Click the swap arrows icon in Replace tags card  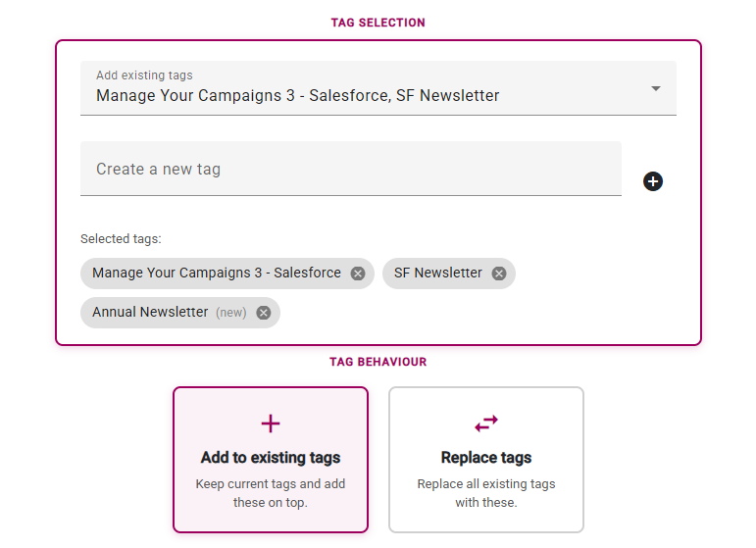point(486,423)
